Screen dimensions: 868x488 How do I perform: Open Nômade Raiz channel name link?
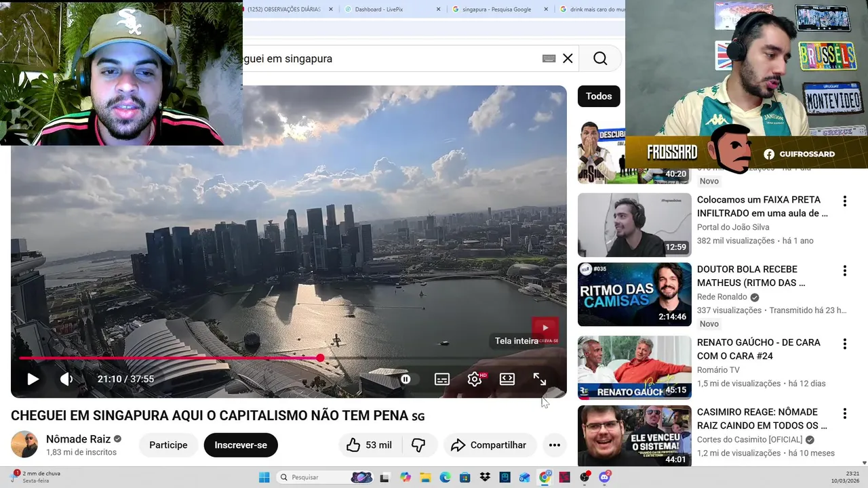click(78, 439)
